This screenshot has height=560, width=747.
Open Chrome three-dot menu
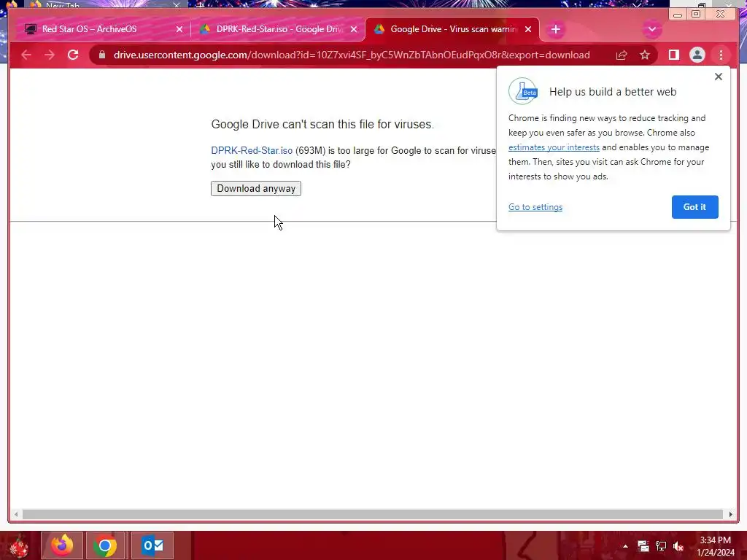pyautogui.click(x=721, y=55)
